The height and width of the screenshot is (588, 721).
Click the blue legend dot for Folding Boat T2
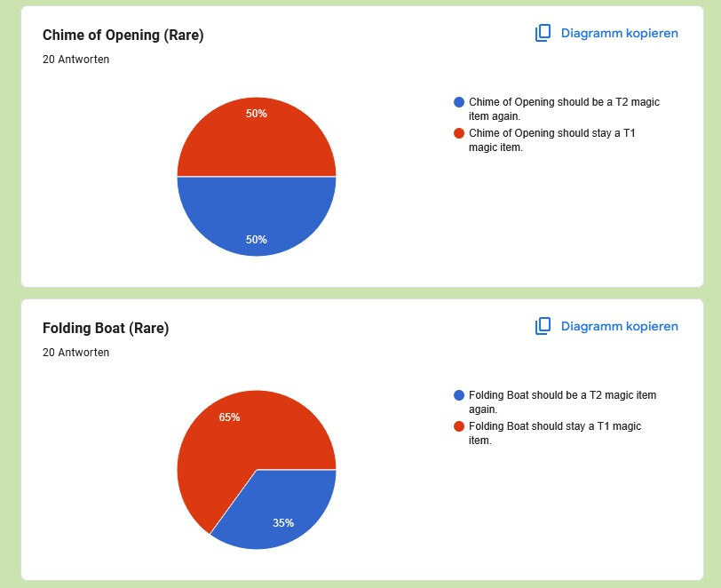tap(459, 395)
